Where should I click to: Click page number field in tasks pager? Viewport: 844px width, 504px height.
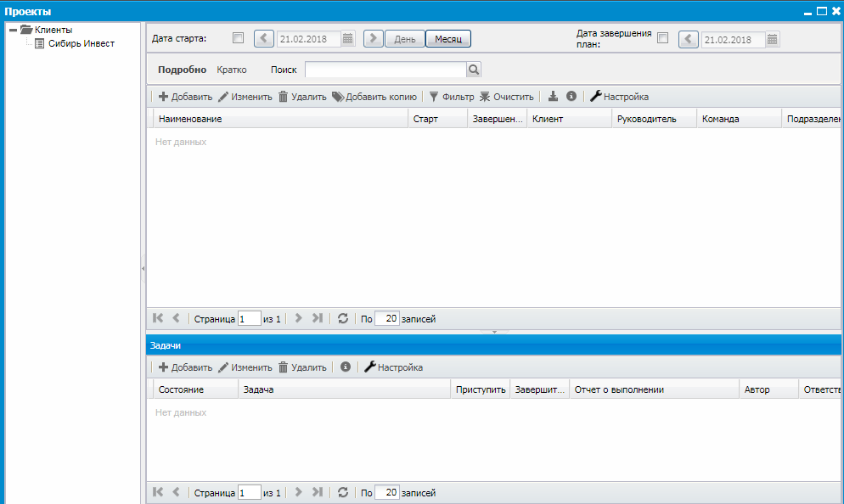(250, 493)
